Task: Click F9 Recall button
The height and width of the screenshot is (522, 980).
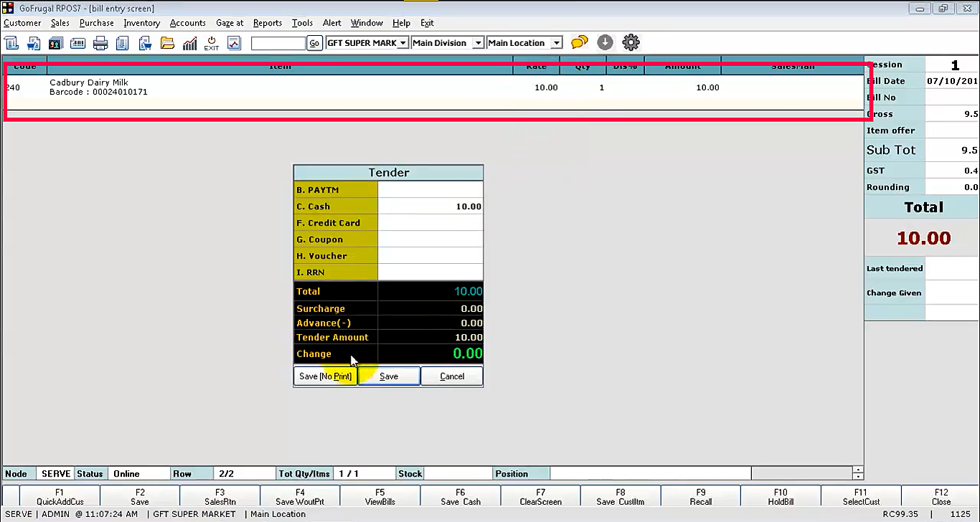Action: pyautogui.click(x=701, y=497)
